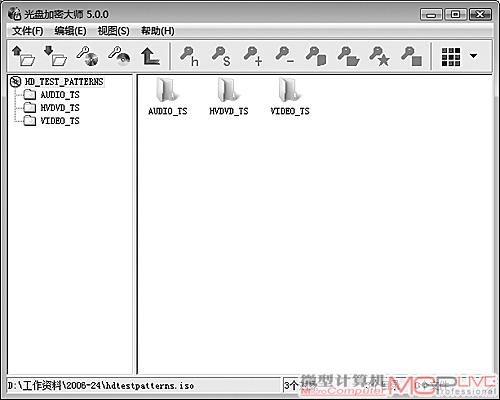Click the key with letter S icon
The height and width of the screenshot is (400, 500).
(221, 56)
